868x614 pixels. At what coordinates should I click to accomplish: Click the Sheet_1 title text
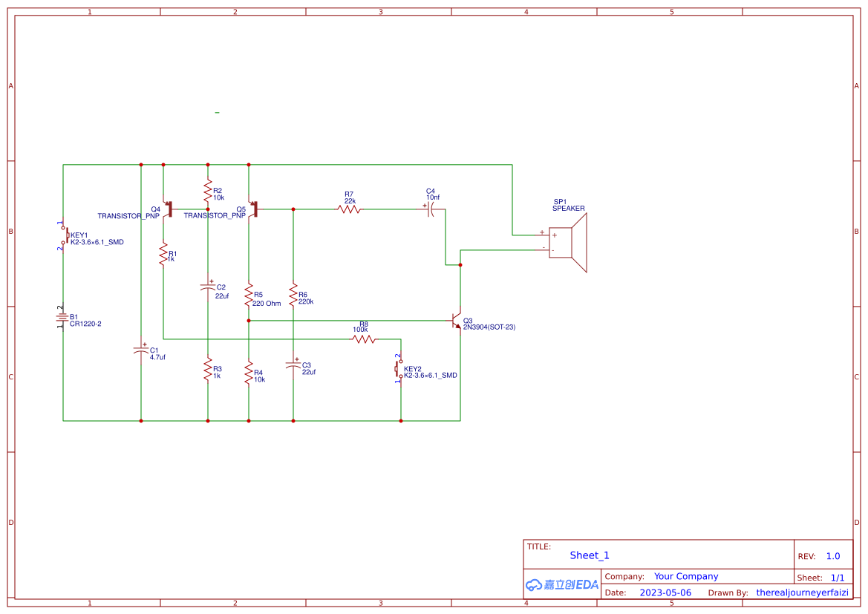(x=589, y=555)
